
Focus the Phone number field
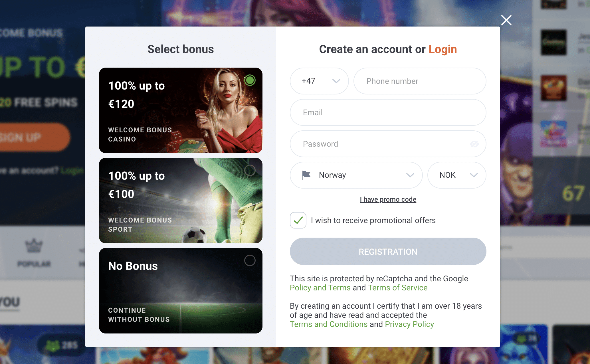(x=420, y=81)
